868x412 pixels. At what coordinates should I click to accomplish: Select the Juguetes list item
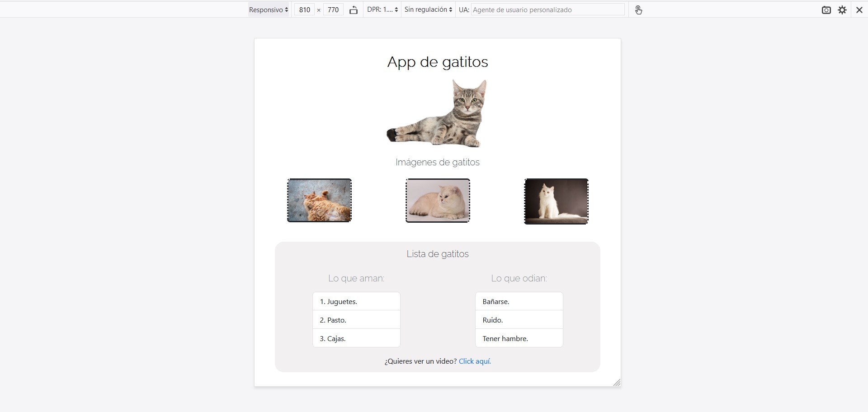[x=356, y=301]
